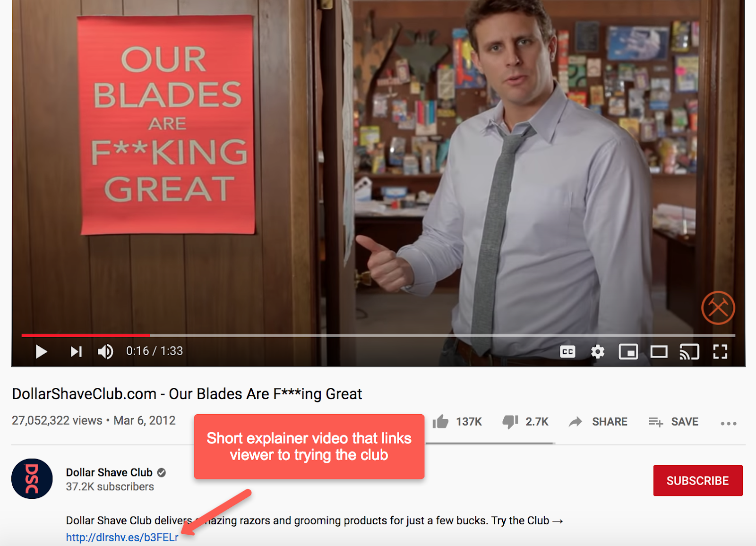The height and width of the screenshot is (546, 756).
Task: Switch to theater mode view
Action: 659,352
